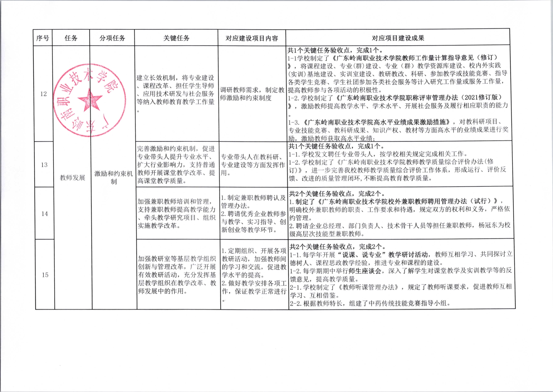
Task: Select row number 12 cell
Action: 43,94
